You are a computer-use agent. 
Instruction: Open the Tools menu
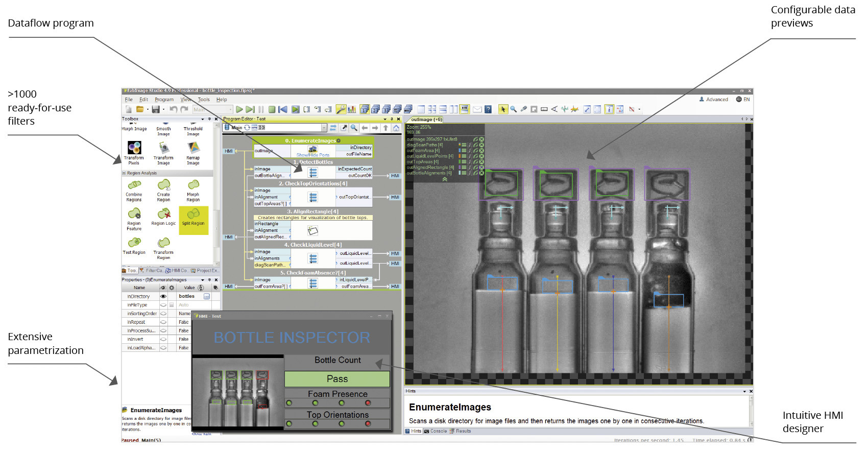click(x=204, y=100)
